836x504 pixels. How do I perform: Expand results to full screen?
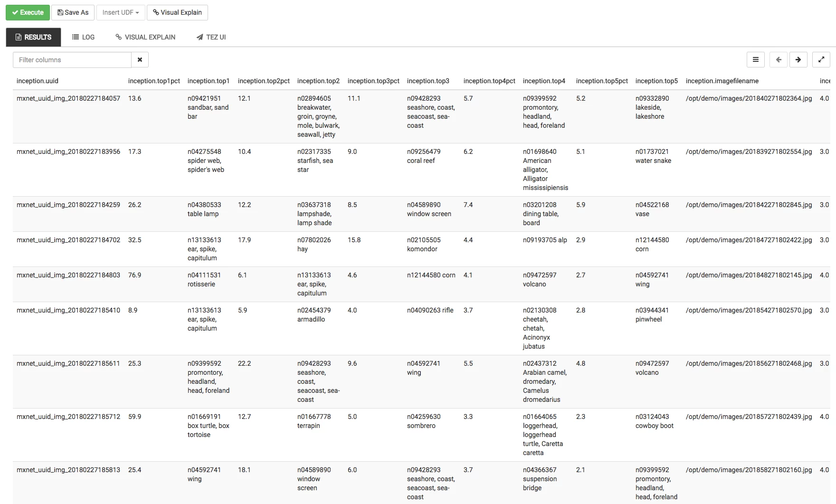pyautogui.click(x=821, y=60)
